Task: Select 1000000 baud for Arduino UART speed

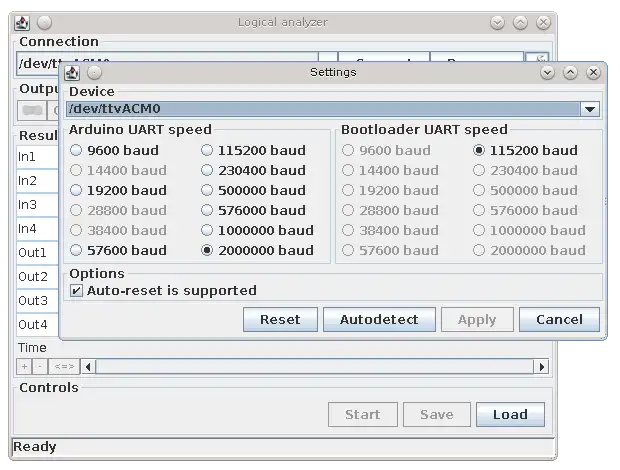Action: tap(257, 230)
